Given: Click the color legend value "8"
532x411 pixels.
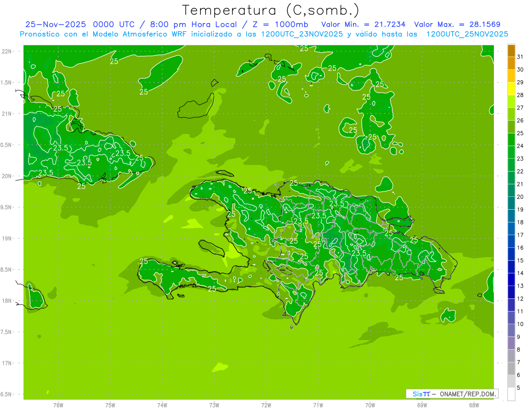Looking at the screenshot, I should coord(519,349).
